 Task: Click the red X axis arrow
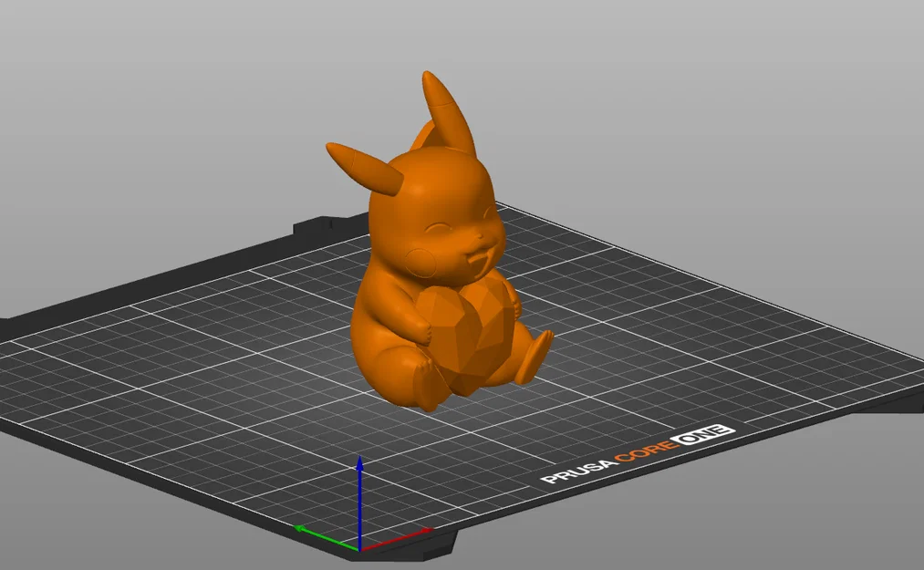[x=397, y=539]
